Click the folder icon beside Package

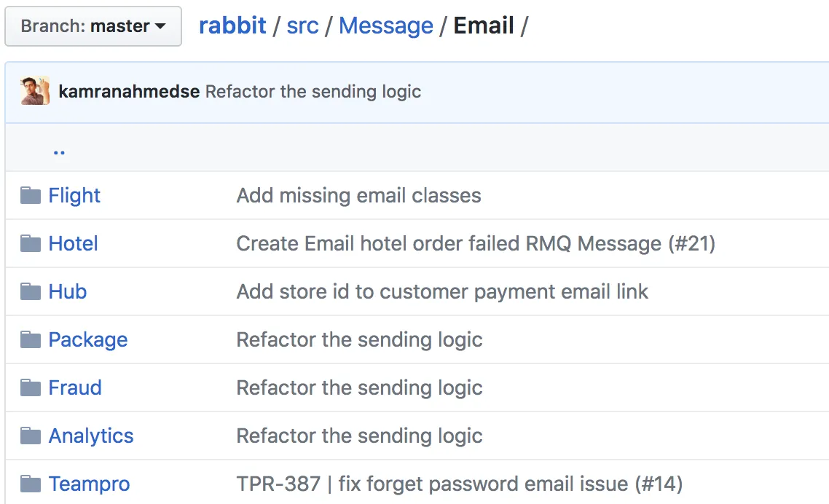31,339
